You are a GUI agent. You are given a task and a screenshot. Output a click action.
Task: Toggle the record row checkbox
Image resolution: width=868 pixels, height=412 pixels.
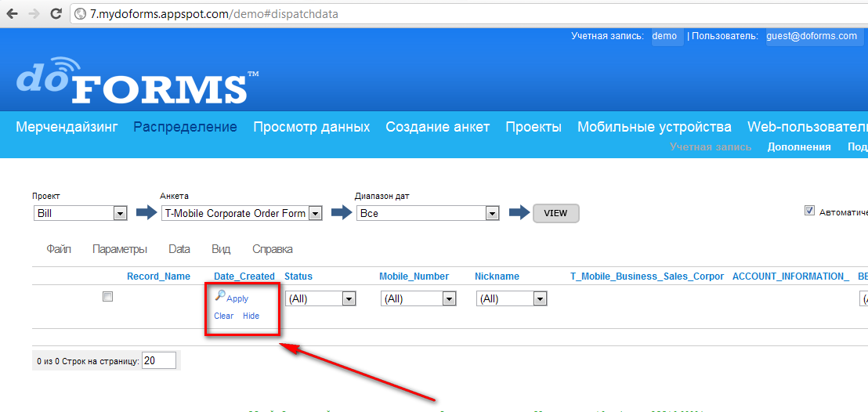point(108,297)
